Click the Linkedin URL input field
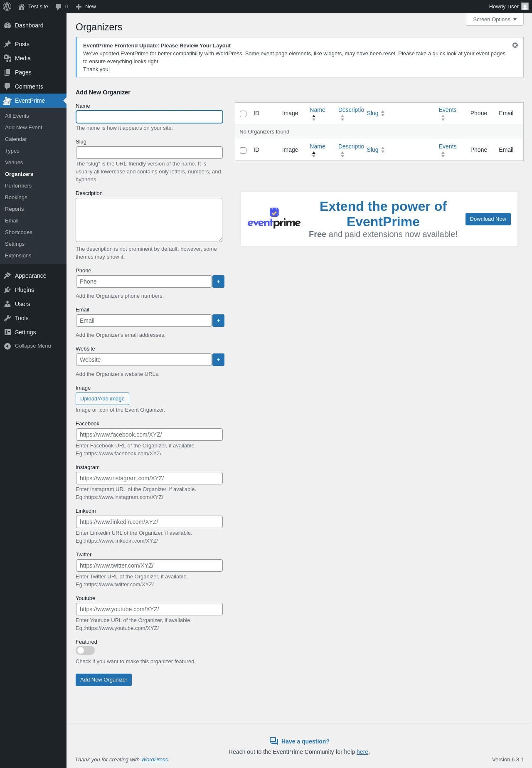The width and height of the screenshot is (532, 768). 149,522
